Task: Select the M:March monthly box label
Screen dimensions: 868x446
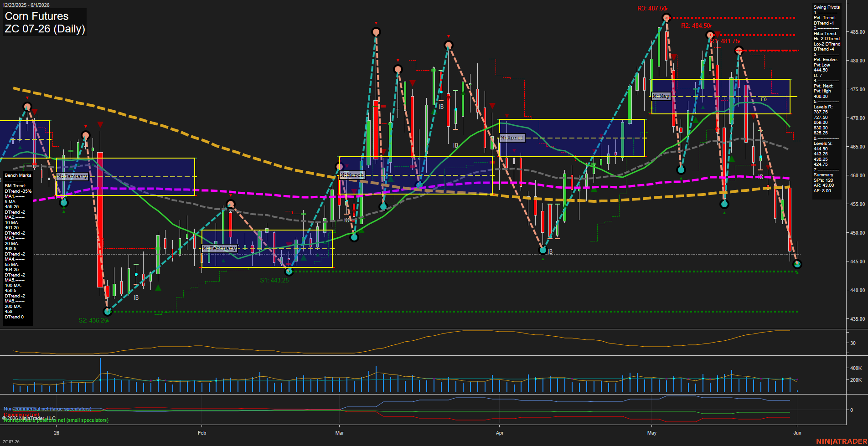Action: point(352,175)
